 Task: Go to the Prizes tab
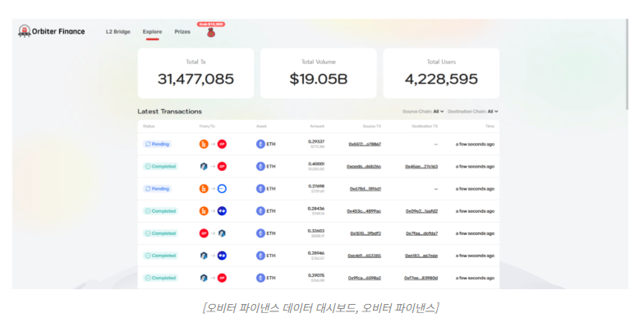coord(182,31)
